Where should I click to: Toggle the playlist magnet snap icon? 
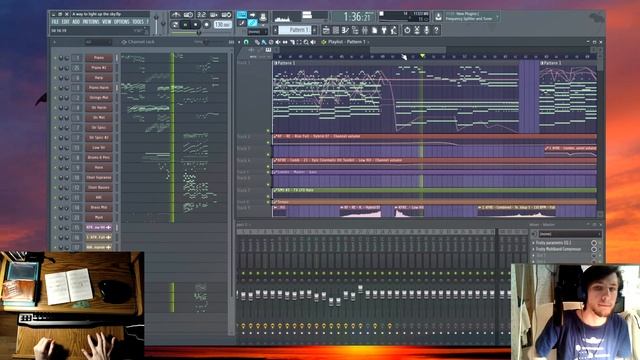pyautogui.click(x=246, y=42)
